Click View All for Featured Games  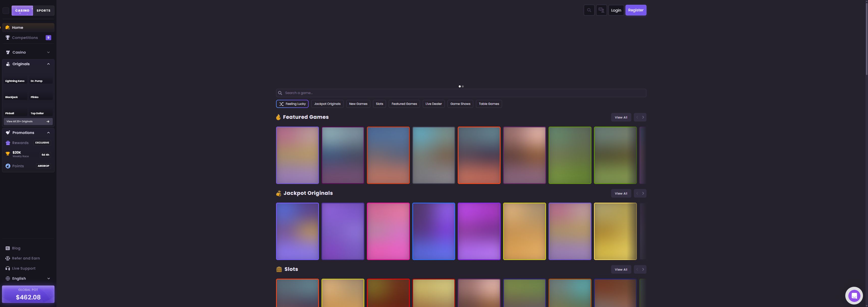621,117
